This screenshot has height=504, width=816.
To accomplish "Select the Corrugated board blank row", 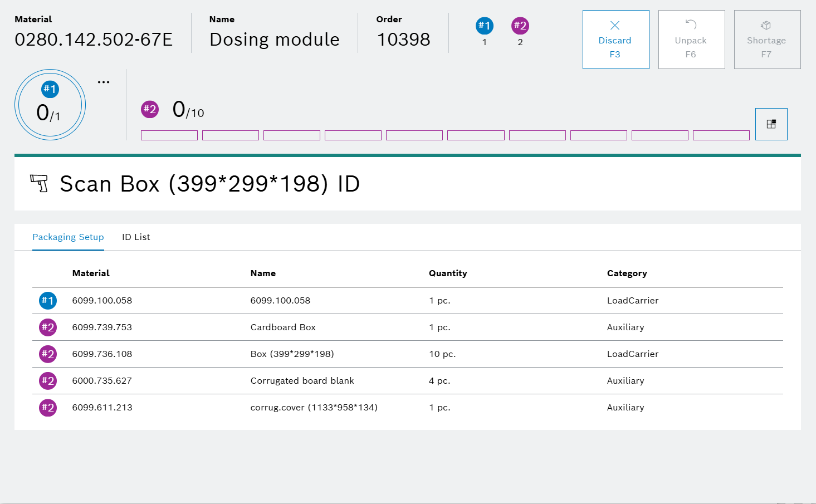I will 302,381.
